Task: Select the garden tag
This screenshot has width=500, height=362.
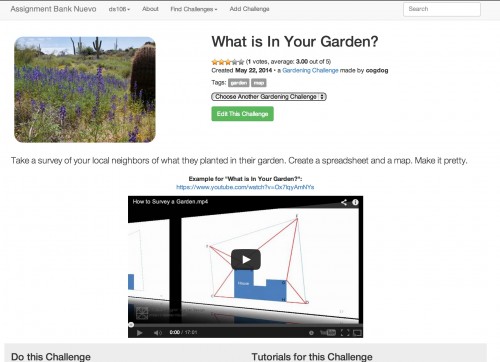Action: [239, 83]
